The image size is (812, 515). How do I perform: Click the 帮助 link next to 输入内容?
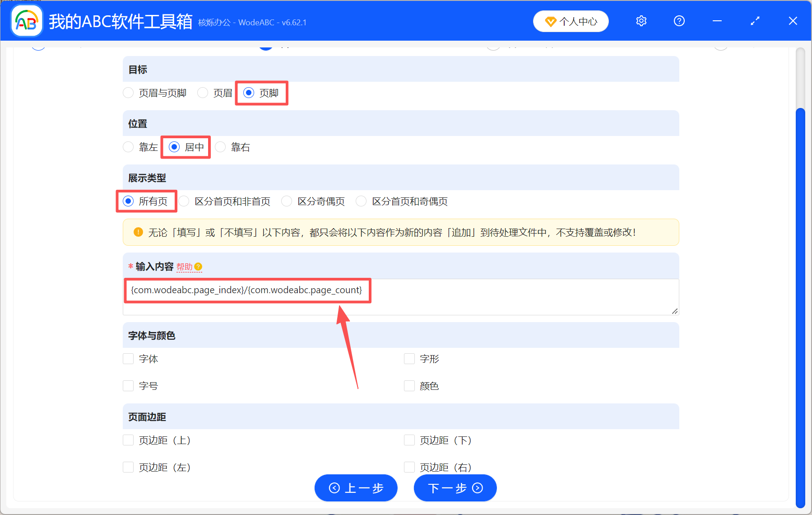pyautogui.click(x=186, y=267)
